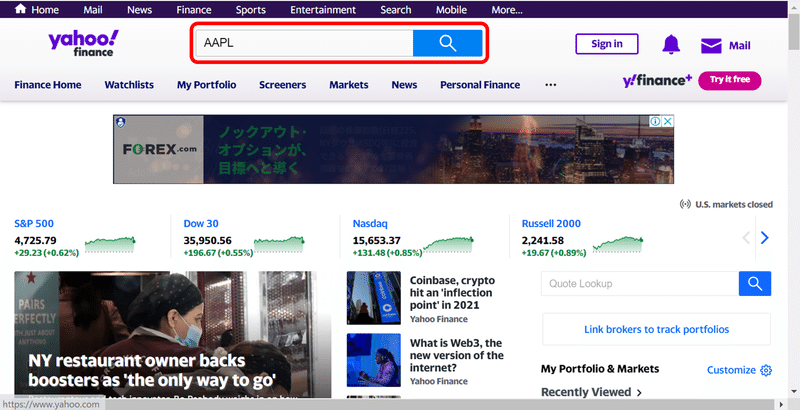The height and width of the screenshot is (410, 800).
Task: Open Search in the top bar
Action: tap(395, 10)
